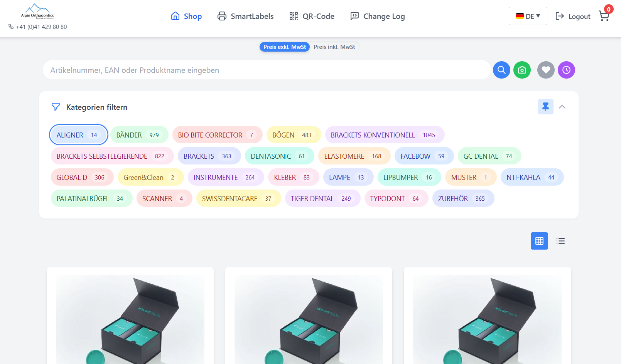This screenshot has height=364, width=621.
Task: Filter by BIO BITE CORRECTOR
Action: click(217, 135)
